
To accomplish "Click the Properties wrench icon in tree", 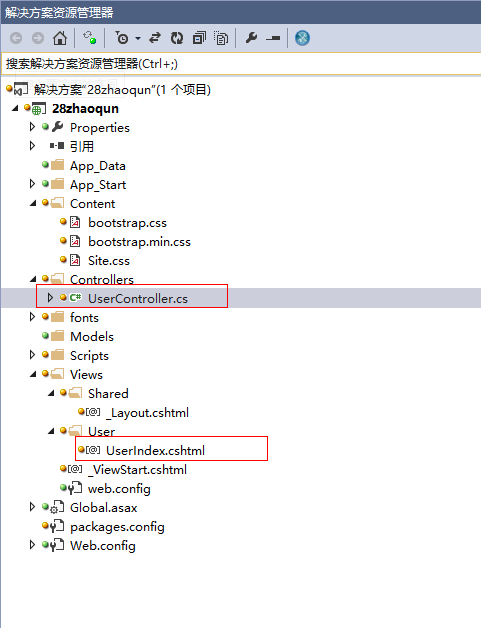I will (58, 127).
